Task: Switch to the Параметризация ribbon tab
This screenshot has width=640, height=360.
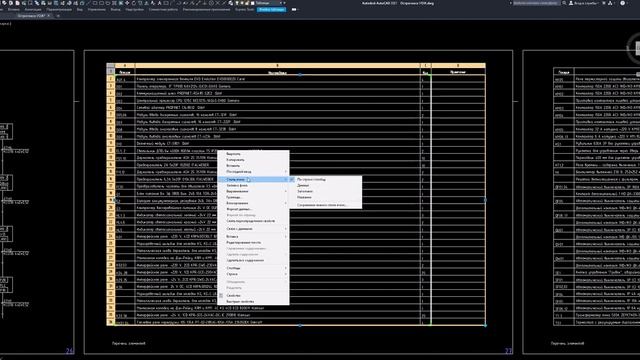Action: click(59, 9)
